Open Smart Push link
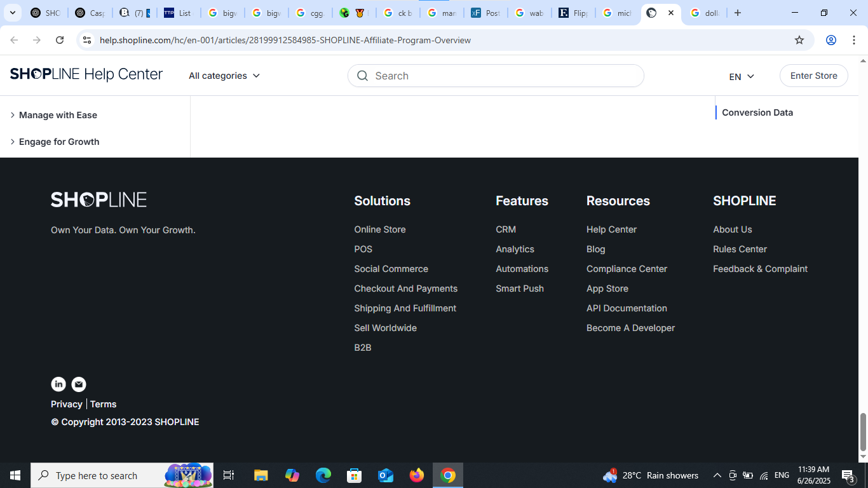Screen dimensions: 868x488 pos(520,288)
